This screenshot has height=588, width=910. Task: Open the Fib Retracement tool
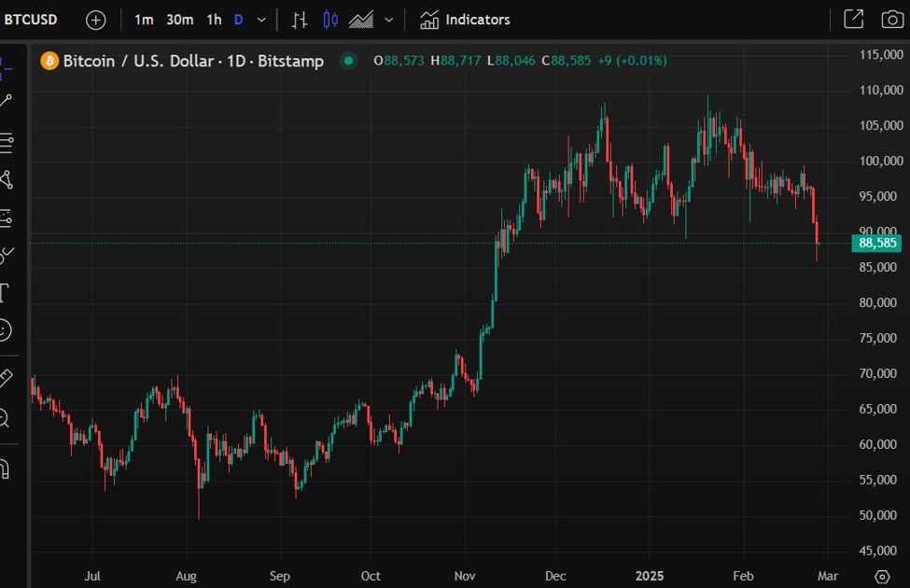click(x=7, y=143)
